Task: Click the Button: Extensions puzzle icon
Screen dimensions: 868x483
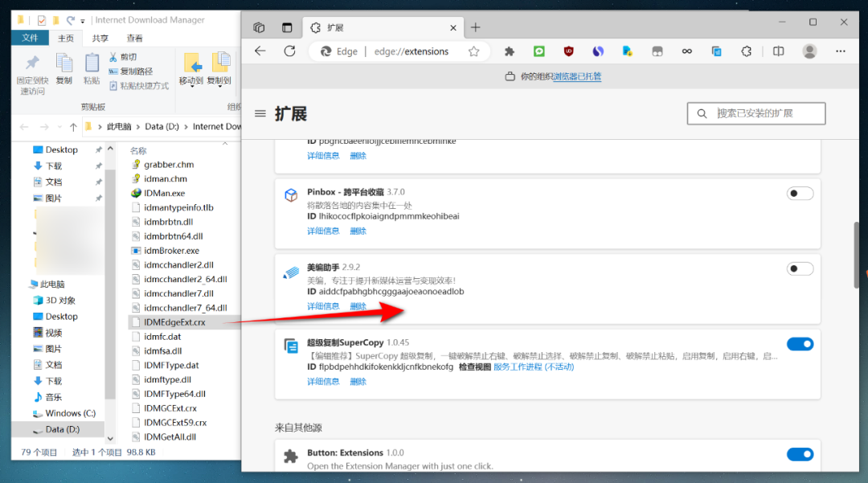Action: (291, 456)
